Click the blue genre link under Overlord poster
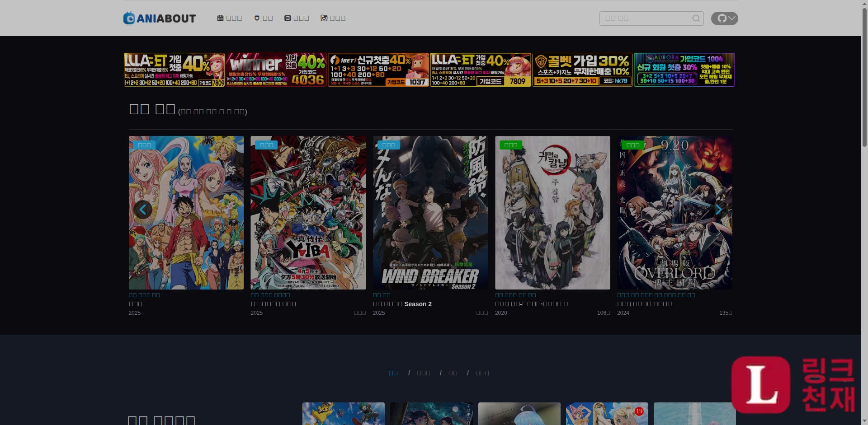868x425 pixels. coord(656,295)
